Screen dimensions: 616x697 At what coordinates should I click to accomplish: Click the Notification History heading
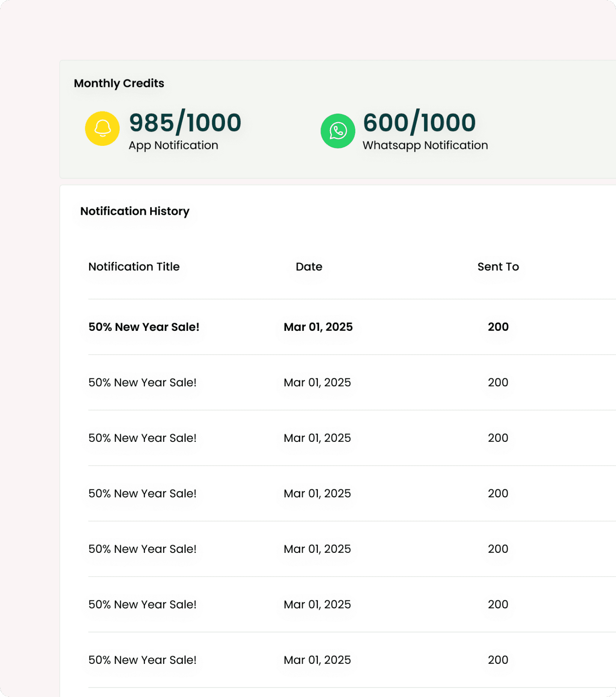(x=135, y=211)
